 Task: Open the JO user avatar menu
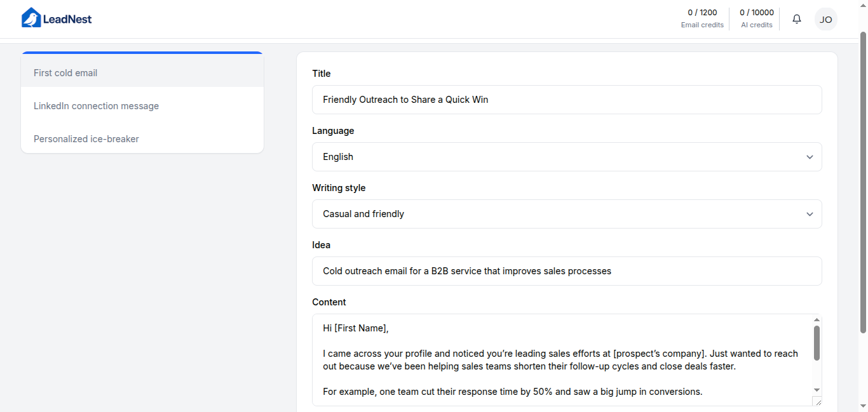pos(825,19)
